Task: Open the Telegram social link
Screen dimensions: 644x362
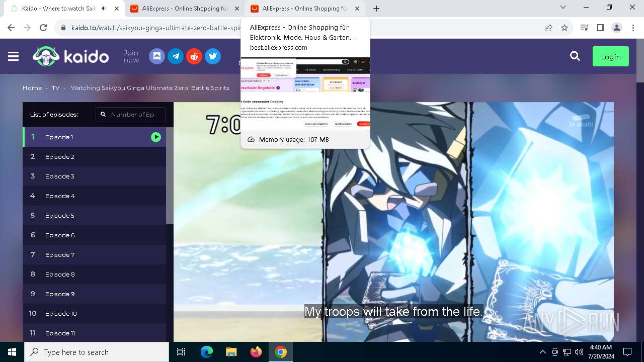Action: click(x=176, y=56)
